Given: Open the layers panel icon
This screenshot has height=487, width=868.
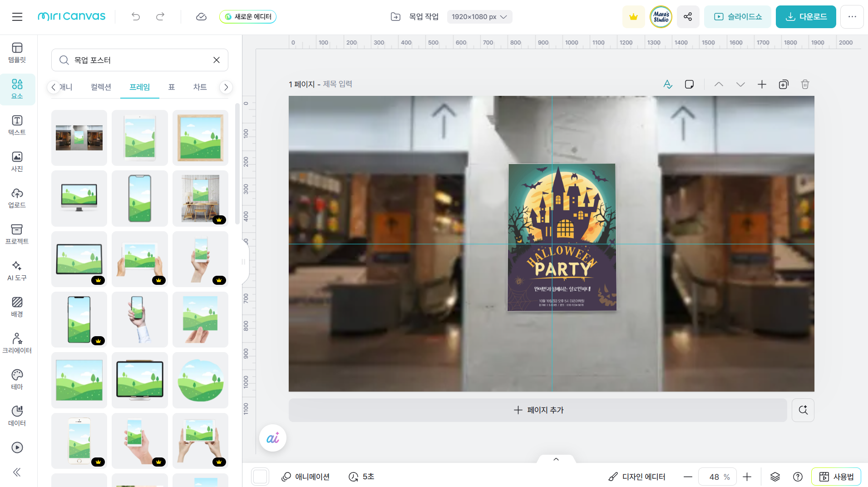Looking at the screenshot, I should click(x=775, y=477).
